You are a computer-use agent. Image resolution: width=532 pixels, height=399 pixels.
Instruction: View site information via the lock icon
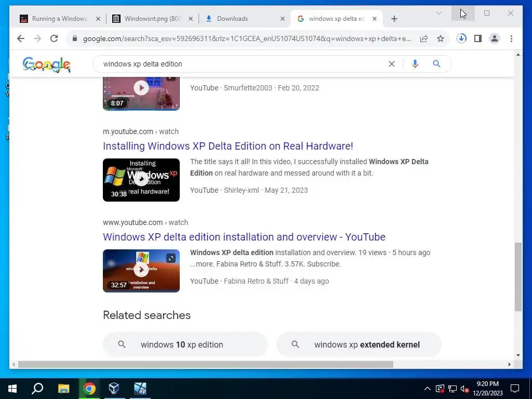[75, 38]
